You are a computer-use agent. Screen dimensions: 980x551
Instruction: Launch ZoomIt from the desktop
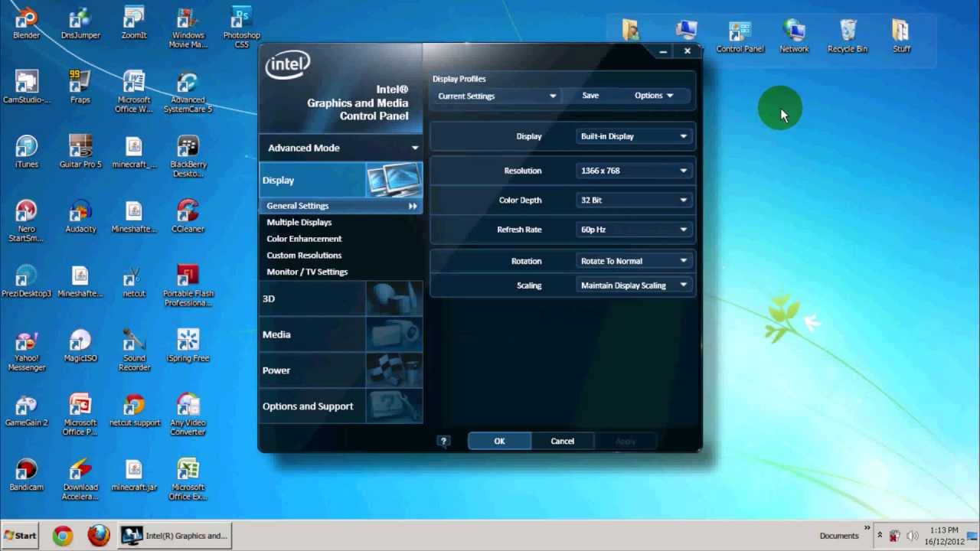[134, 23]
